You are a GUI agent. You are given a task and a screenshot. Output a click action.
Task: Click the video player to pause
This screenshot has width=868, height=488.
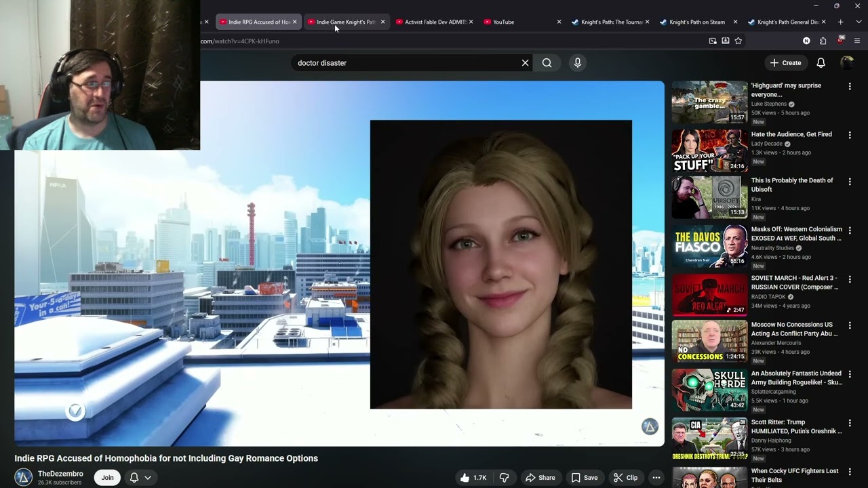pos(339,264)
